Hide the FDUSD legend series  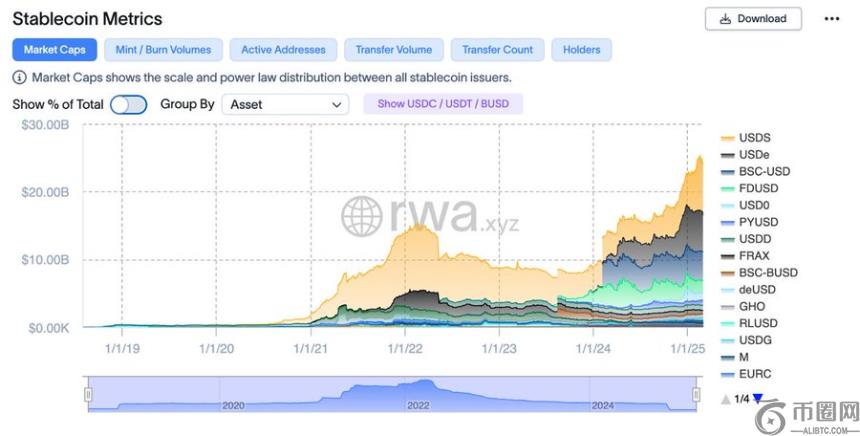[x=757, y=188]
